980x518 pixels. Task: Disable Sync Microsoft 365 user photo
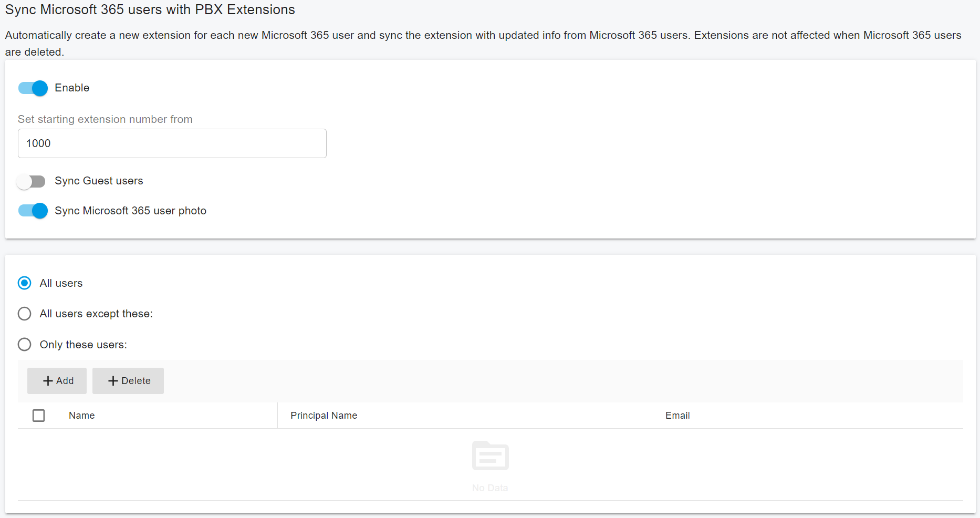pos(33,211)
